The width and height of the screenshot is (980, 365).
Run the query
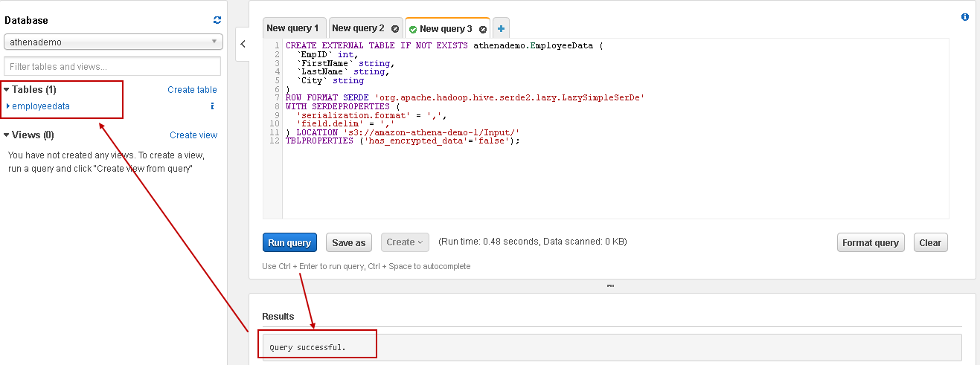tap(289, 242)
